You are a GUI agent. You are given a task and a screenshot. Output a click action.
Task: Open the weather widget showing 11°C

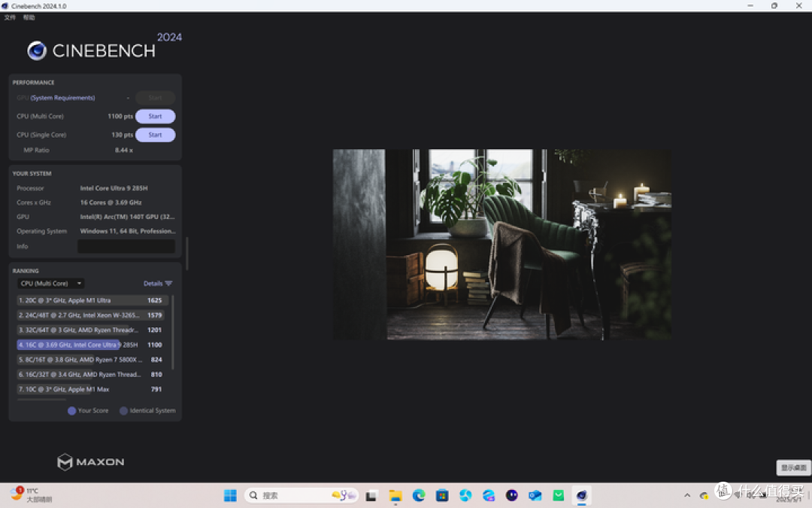point(31,494)
